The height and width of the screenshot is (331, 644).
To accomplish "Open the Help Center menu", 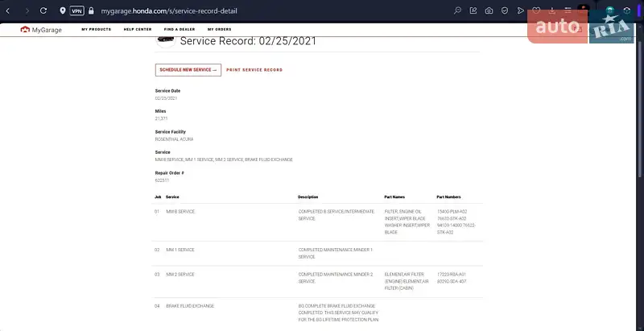I will [138, 29].
